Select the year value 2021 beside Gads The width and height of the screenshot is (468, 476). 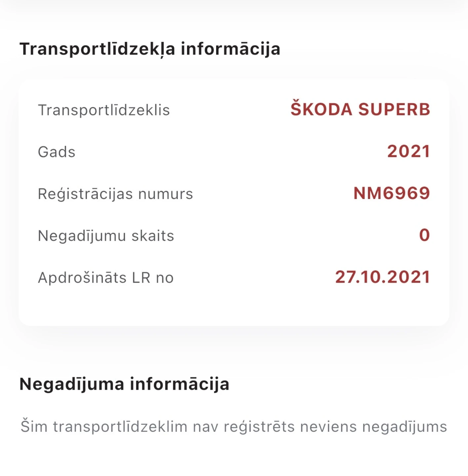[409, 151]
